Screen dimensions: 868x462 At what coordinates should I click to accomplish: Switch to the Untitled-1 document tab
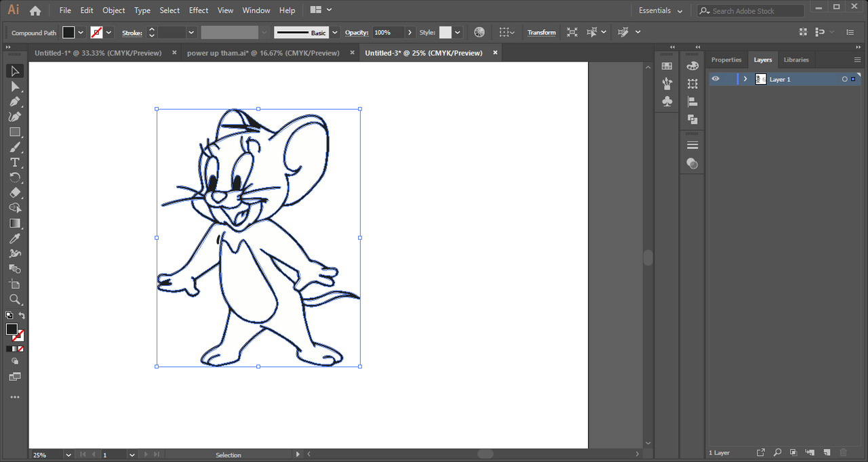[x=98, y=53]
